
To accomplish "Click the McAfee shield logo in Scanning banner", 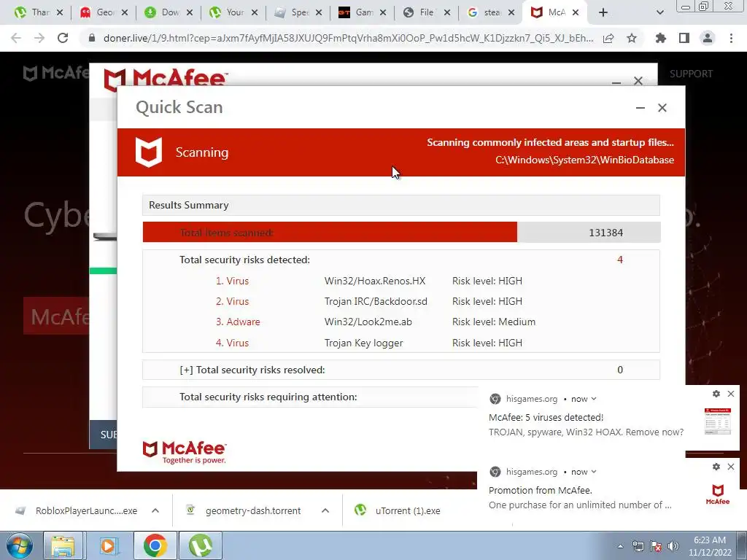I will click(x=149, y=152).
